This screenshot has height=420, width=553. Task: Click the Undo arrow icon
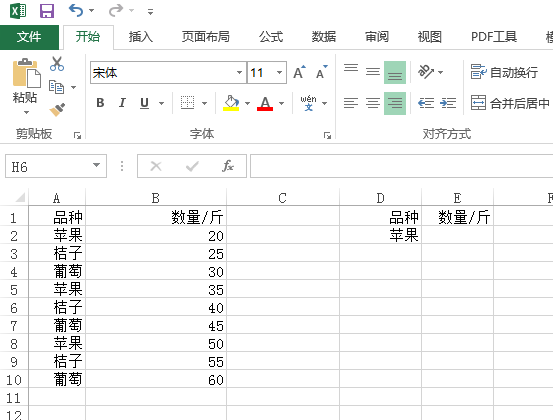point(76,11)
